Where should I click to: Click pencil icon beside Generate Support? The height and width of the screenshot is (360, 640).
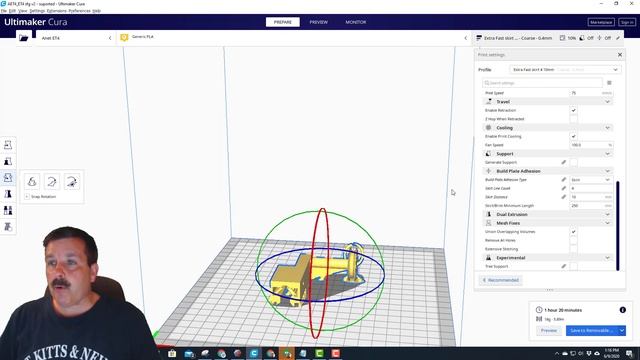click(564, 162)
